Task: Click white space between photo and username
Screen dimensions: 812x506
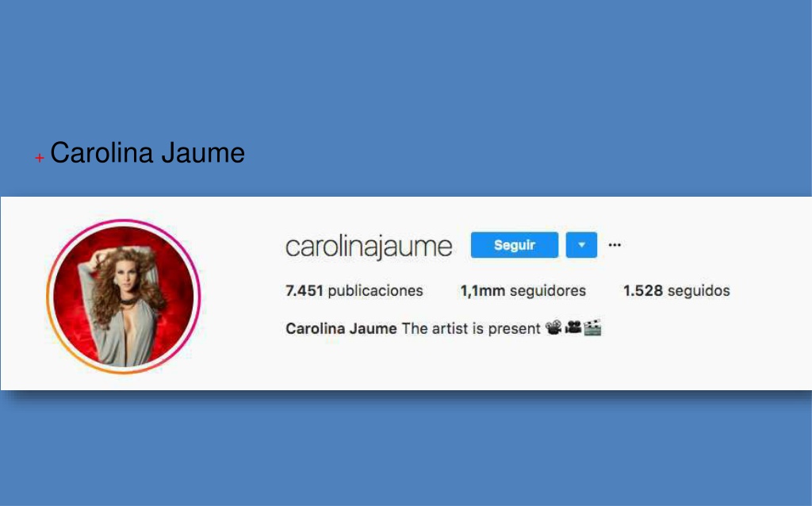Action: point(243,295)
